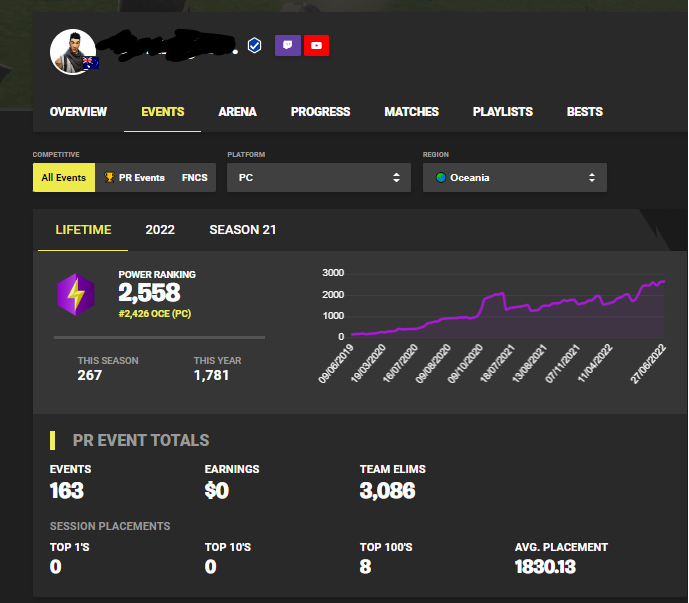Click the Top 100's value 8
The image size is (689, 603).
tap(365, 567)
